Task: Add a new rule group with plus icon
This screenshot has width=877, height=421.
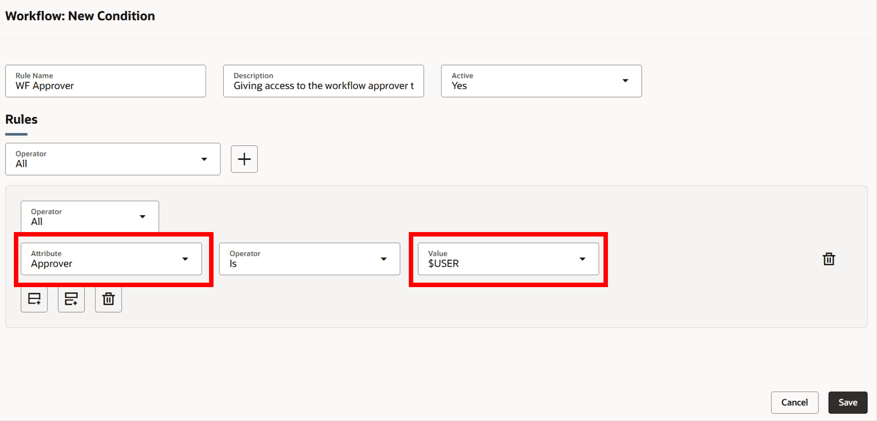Action: point(244,159)
